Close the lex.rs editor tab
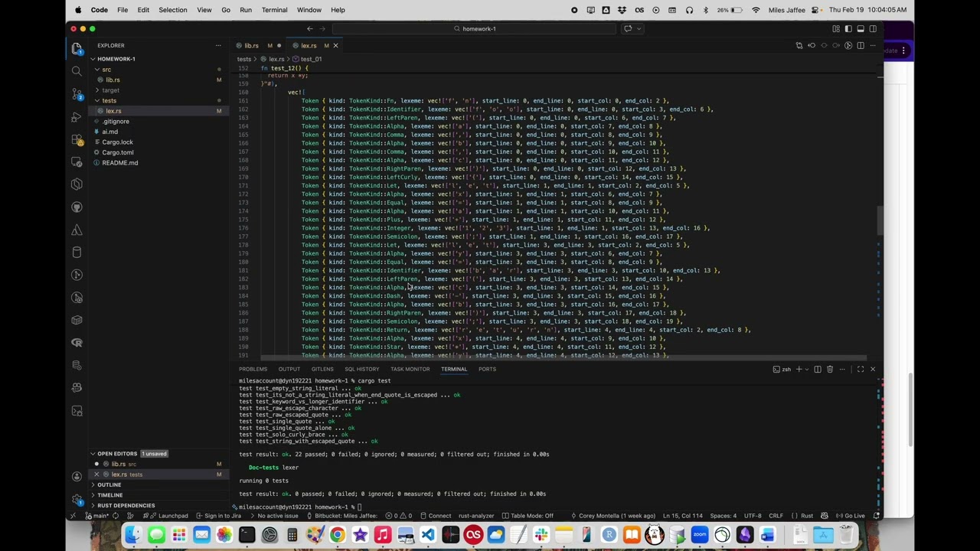 click(x=335, y=45)
